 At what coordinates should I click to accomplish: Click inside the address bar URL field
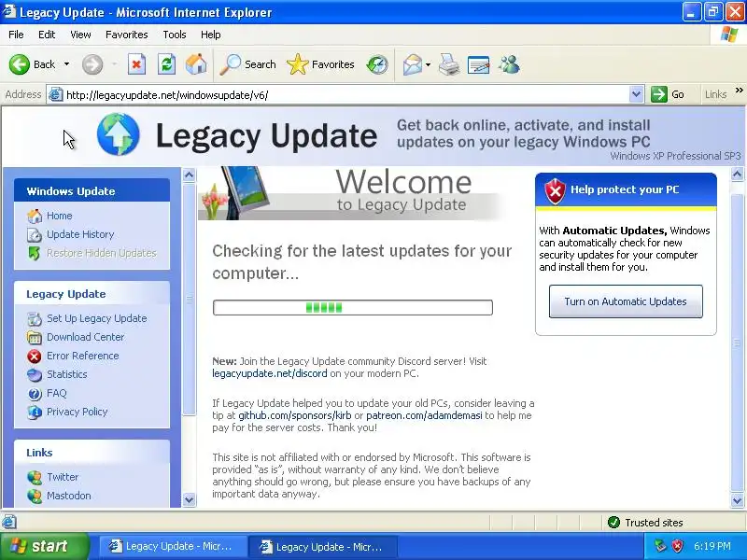pyautogui.click(x=345, y=94)
